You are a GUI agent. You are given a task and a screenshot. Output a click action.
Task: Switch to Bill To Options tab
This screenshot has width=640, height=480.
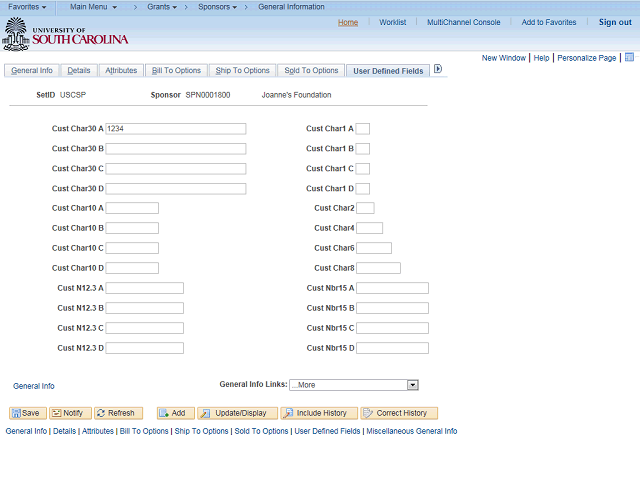[176, 71]
